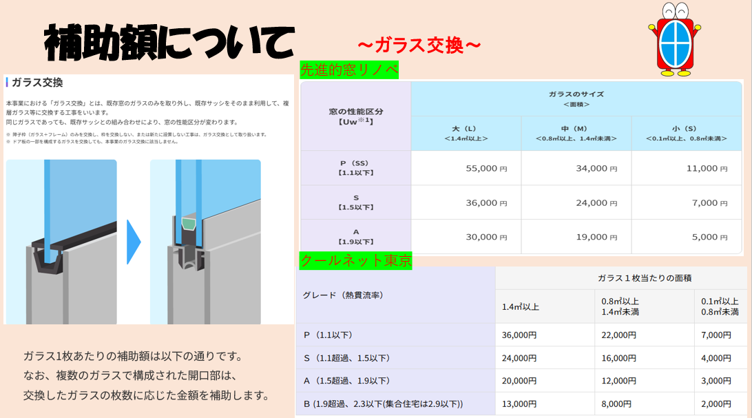Click the 19,000円 cell
Image resolution: width=752 pixels, height=418 pixels.
[x=576, y=237]
